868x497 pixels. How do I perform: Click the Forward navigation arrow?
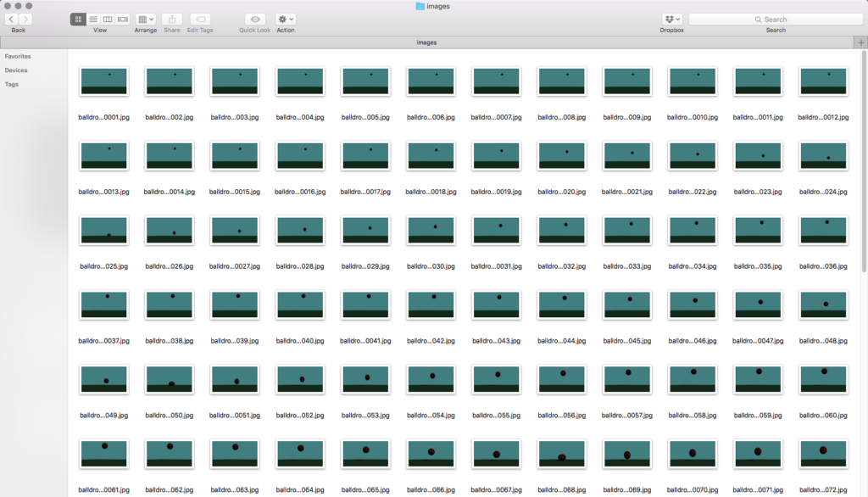(25, 19)
